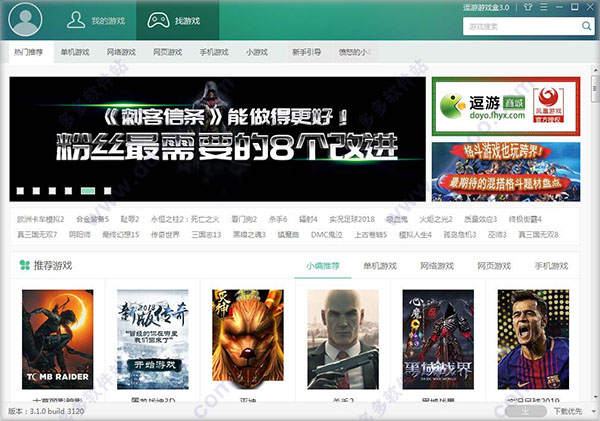Open the 真三国无双7 link
This screenshot has width=600, height=421.
[x=37, y=234]
